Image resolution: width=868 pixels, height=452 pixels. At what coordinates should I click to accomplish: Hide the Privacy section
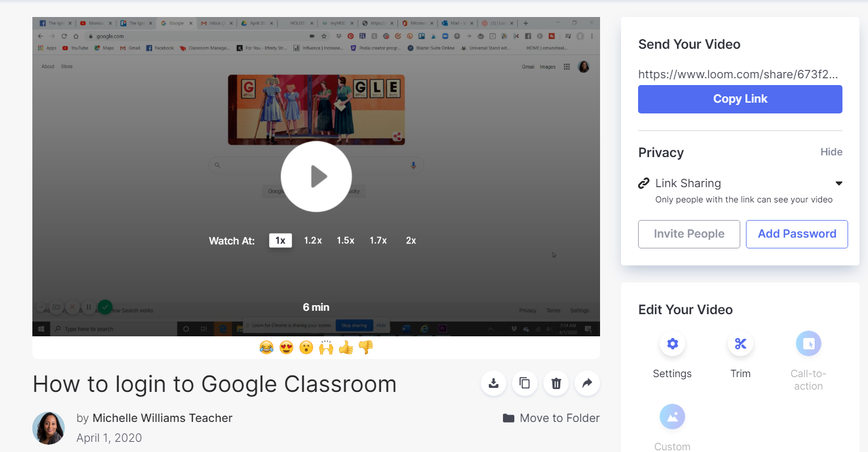pos(831,152)
